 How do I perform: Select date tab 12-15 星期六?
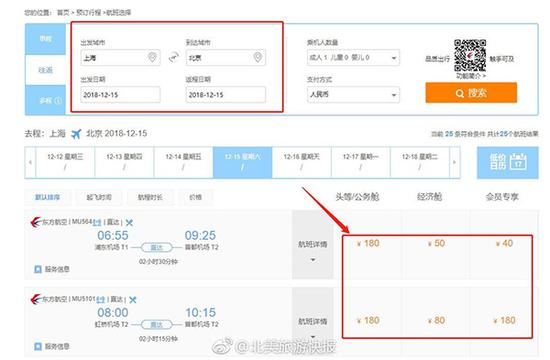coord(242,162)
